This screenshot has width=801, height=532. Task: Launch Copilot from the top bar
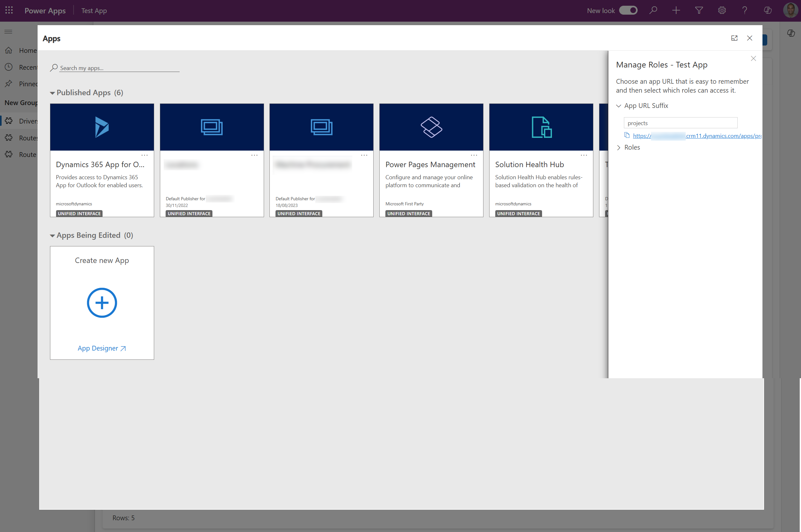tap(767, 11)
